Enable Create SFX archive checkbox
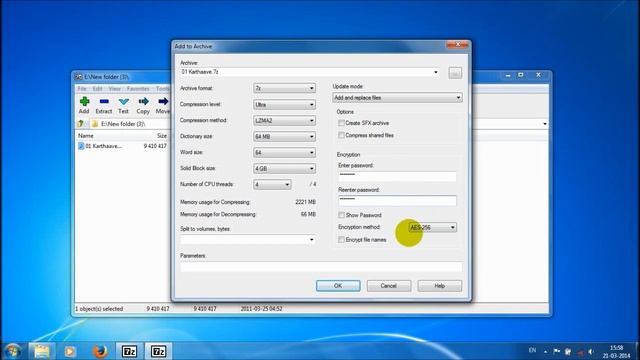Viewport: 640px width, 360px height. tap(341, 123)
